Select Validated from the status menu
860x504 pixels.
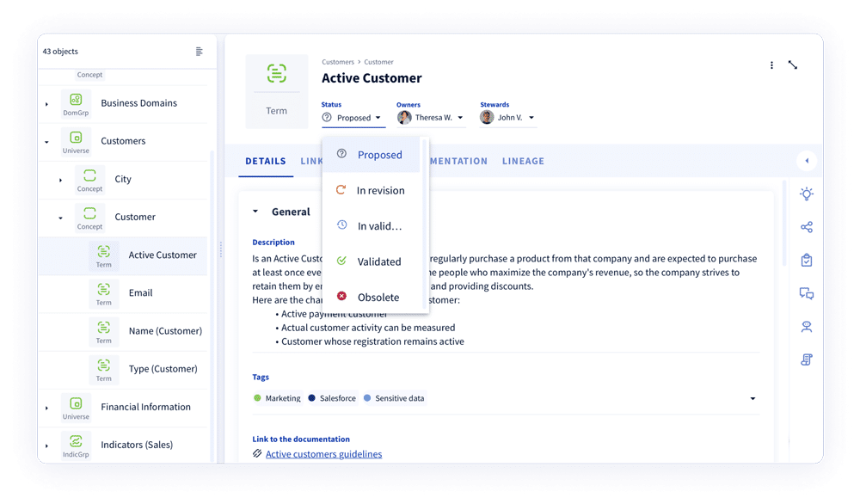[378, 261]
